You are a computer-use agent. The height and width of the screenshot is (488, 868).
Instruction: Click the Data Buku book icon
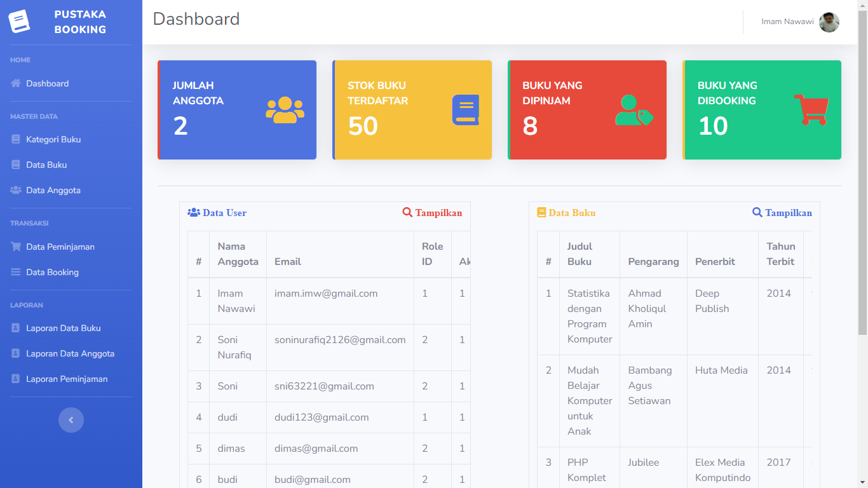click(x=16, y=165)
